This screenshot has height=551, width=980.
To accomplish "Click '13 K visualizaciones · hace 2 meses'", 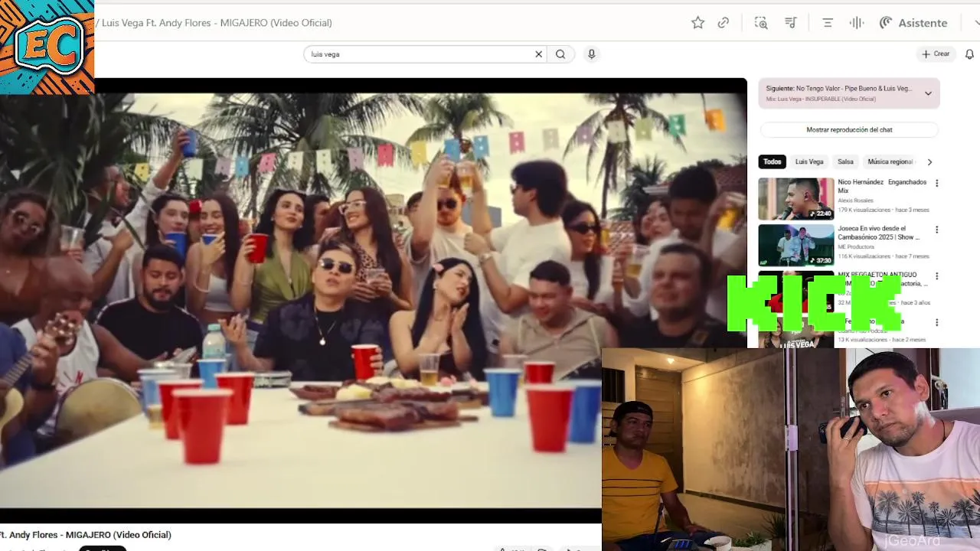I will tap(881, 339).
